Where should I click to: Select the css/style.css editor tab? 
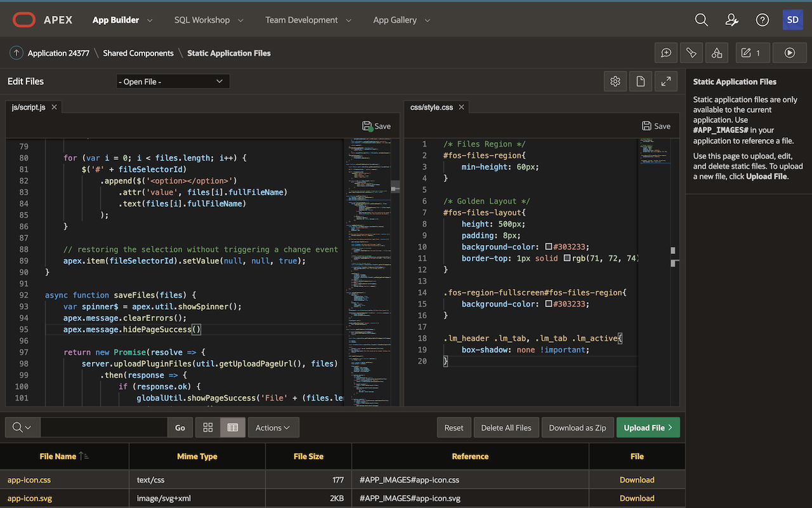431,107
